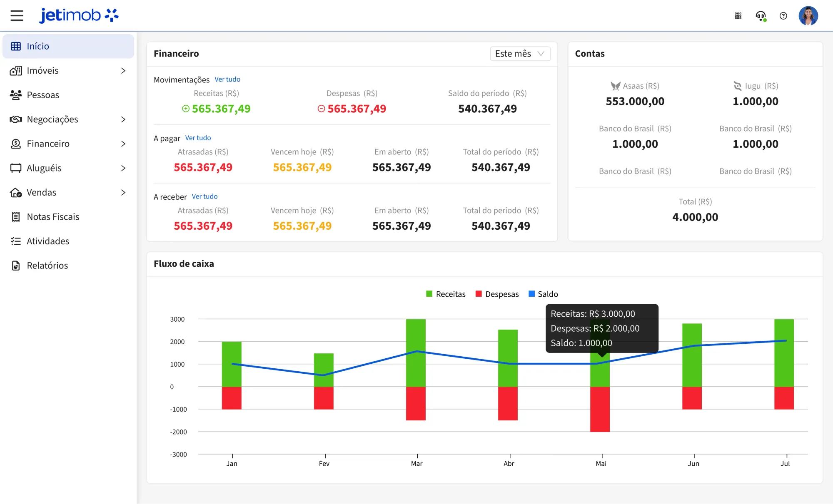Expand the Financeiro submenu chevron
833x504 pixels.
(x=123, y=144)
